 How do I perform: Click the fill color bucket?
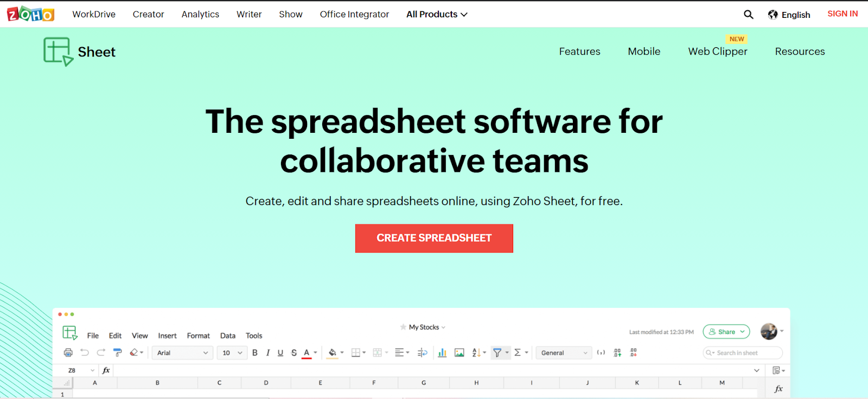point(333,353)
